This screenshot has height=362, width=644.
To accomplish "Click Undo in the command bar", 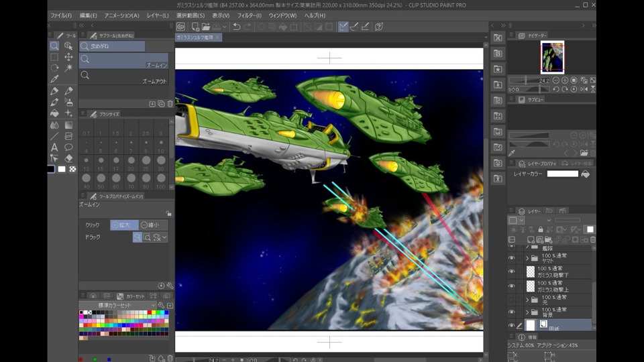I will (x=237, y=27).
